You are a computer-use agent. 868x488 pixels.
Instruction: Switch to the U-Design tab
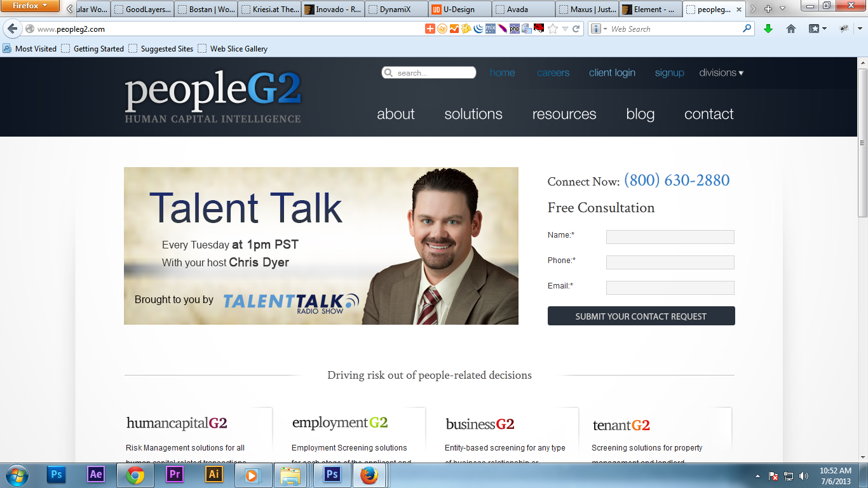[460, 10]
